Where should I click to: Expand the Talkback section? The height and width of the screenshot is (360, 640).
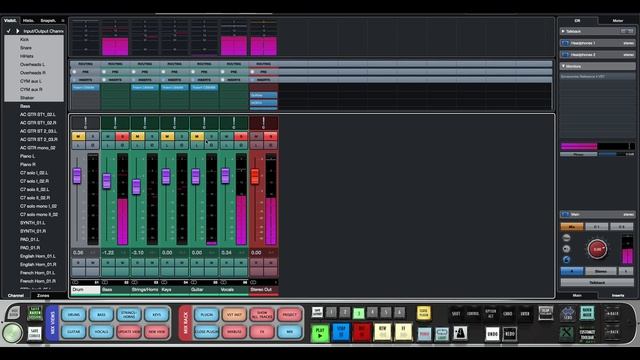563,31
